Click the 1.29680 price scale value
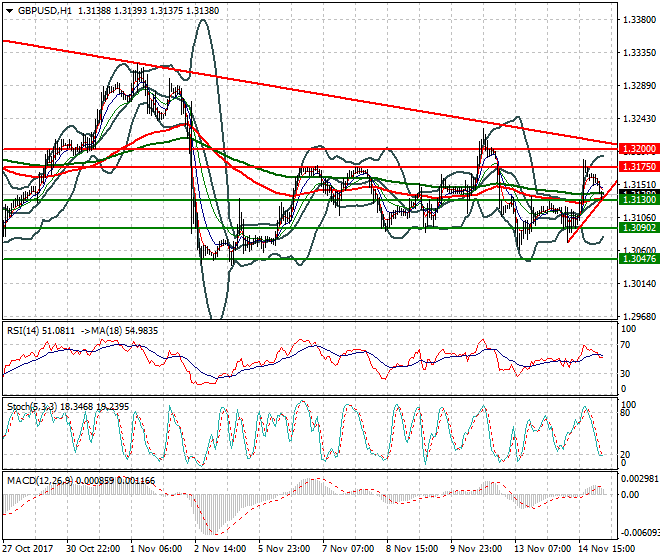Viewport: 660px width, 560px height. pyautogui.click(x=639, y=317)
